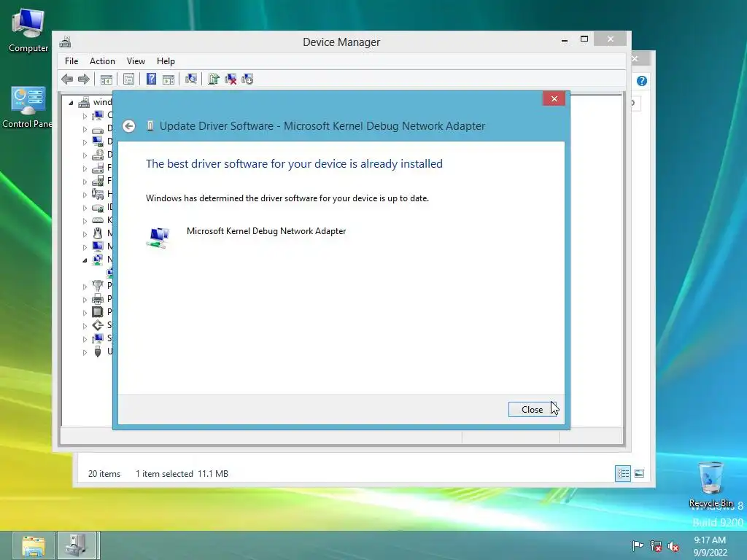Expand the Display adapters category arrow
This screenshot has width=747, height=560.
pos(85,142)
